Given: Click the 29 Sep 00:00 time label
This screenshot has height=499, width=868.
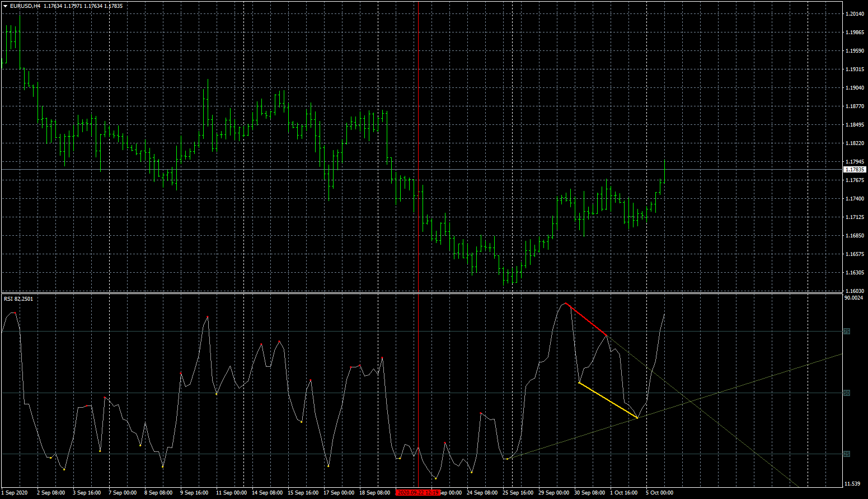Looking at the screenshot, I should 554,493.
